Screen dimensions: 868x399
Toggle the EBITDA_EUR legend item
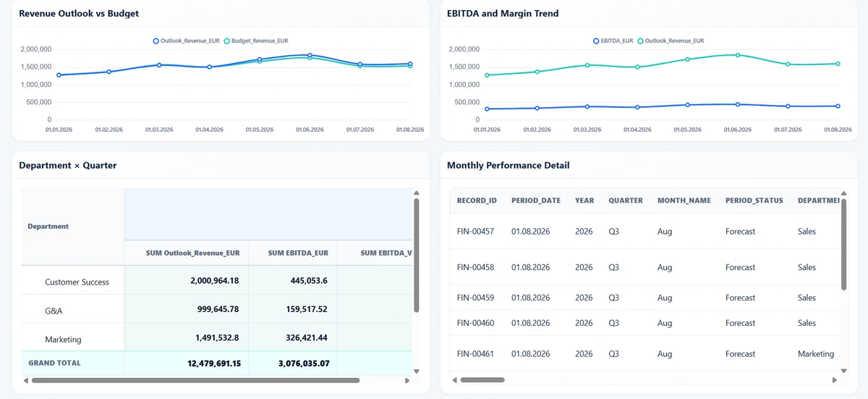coord(613,41)
